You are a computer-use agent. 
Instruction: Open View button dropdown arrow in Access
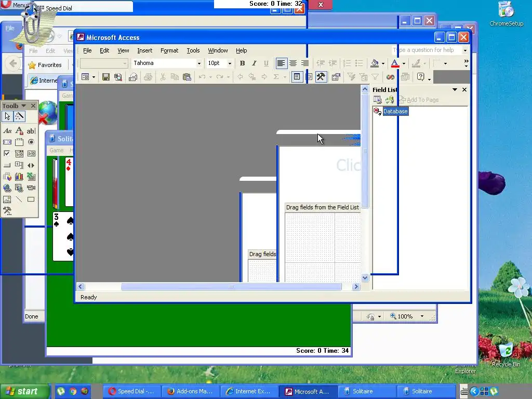pyautogui.click(x=94, y=77)
